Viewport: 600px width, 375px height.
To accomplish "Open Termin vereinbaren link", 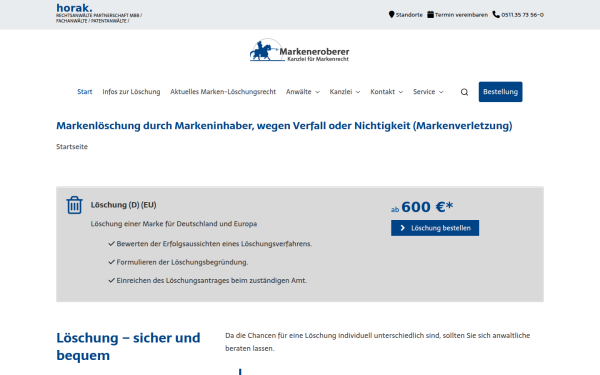I will [x=461, y=15].
